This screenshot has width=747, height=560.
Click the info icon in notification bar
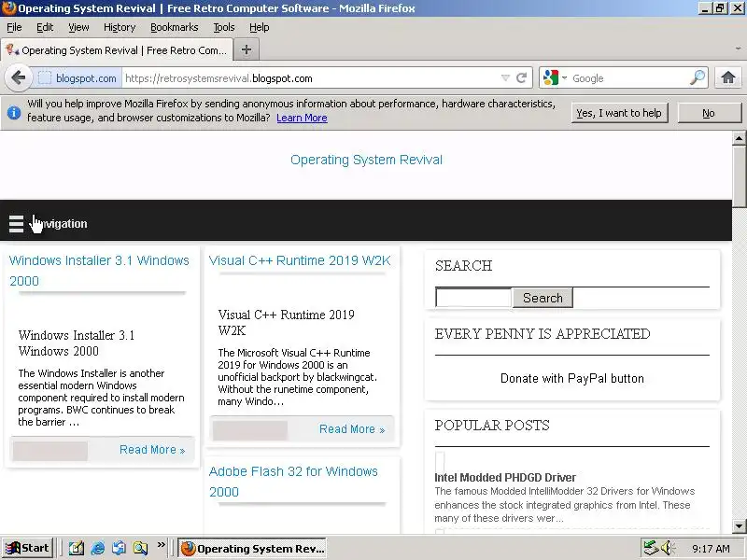tap(14, 113)
